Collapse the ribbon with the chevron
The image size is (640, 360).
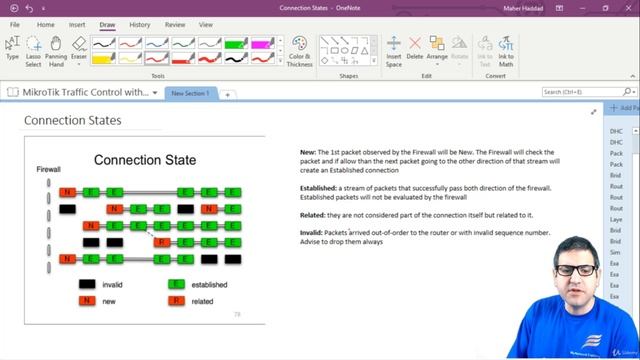point(632,76)
